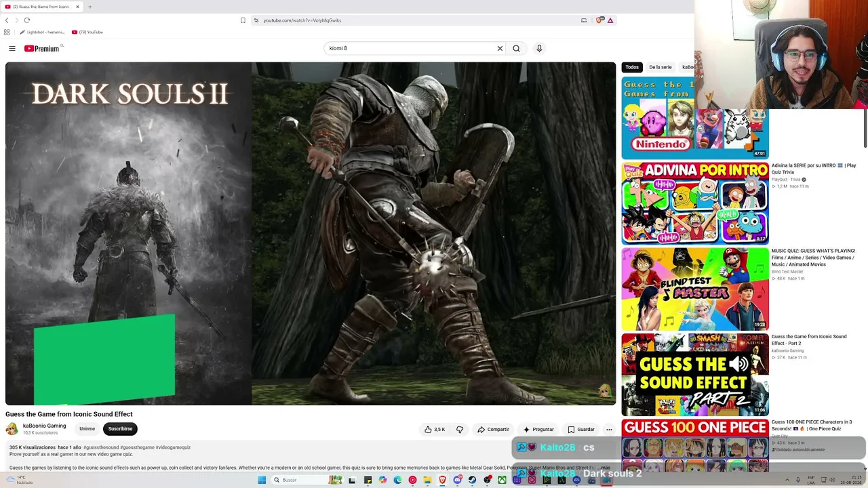
Task: Open the Windows Start button
Action: (262, 480)
